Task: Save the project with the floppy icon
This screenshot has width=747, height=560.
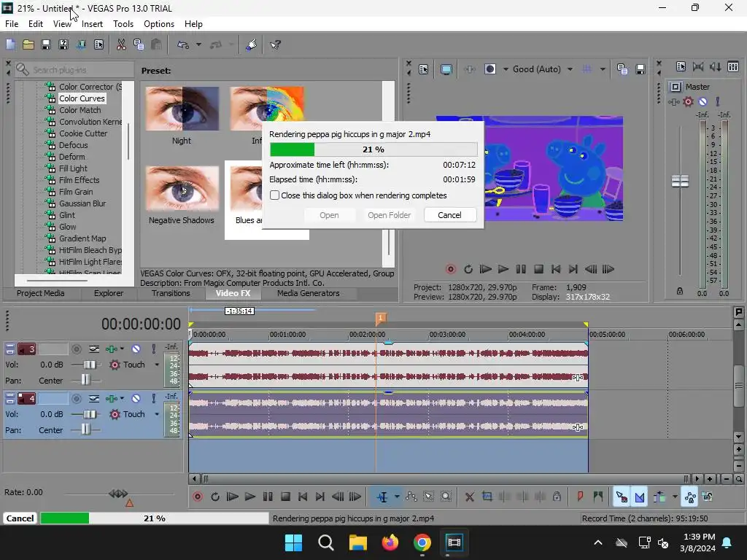Action: 46,44
